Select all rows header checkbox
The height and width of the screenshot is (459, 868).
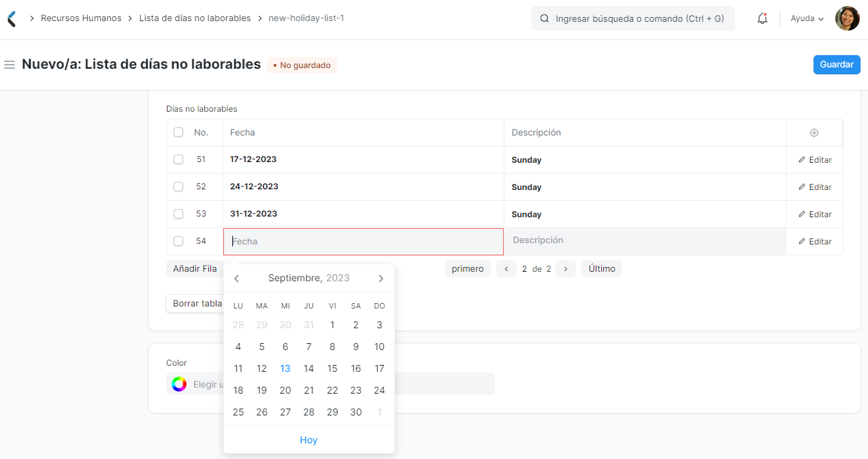[178, 132]
